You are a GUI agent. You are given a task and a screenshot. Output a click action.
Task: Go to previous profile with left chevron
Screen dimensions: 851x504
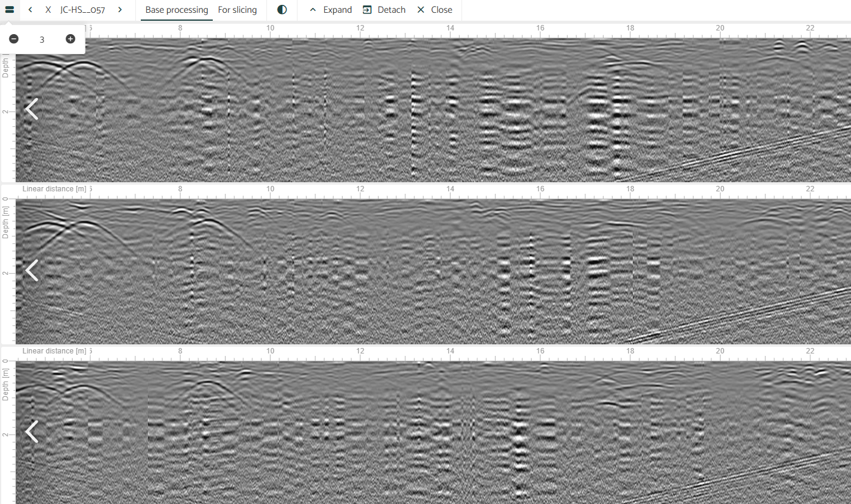click(x=30, y=10)
